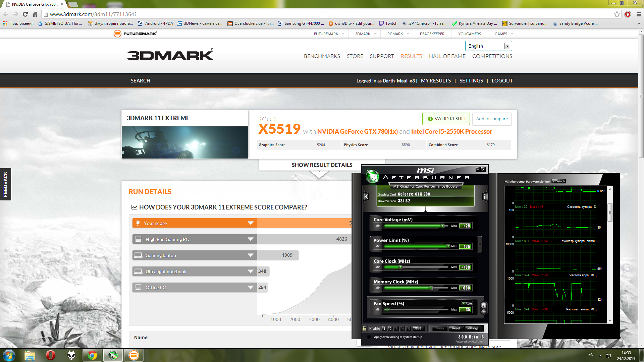Show Afterburner information with the i button
Viewport: 644px width, 362px height.
pyautogui.click(x=485, y=197)
